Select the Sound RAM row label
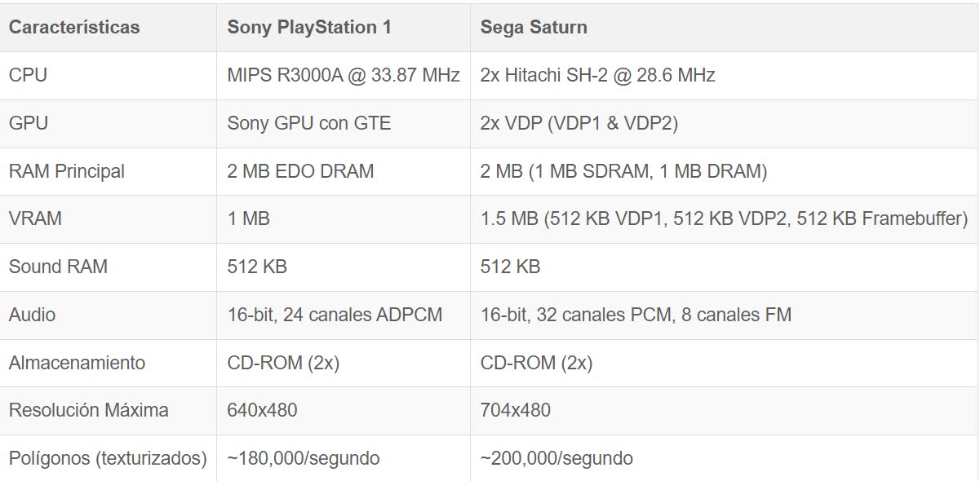980x481 pixels. point(58,267)
